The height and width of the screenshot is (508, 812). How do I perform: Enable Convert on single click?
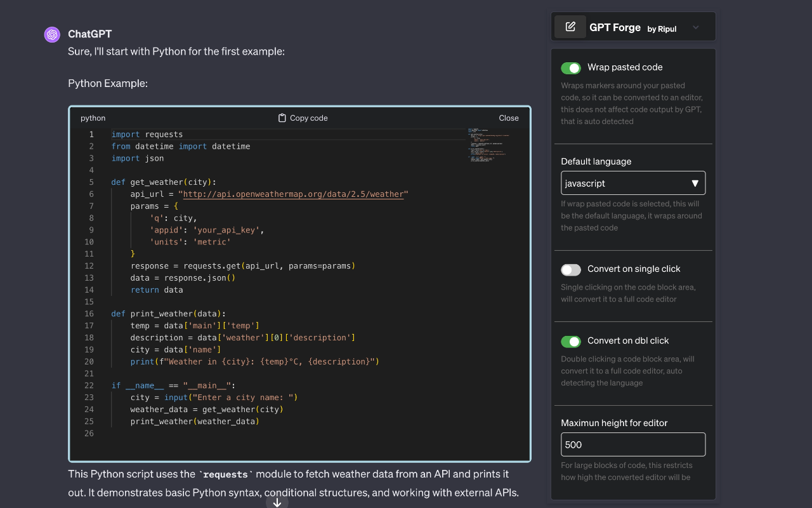coord(570,269)
